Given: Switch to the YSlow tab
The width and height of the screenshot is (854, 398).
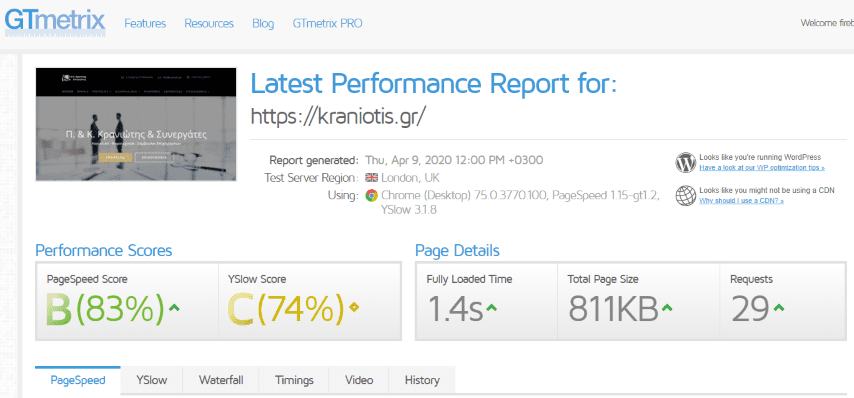Looking at the screenshot, I should click(x=151, y=380).
